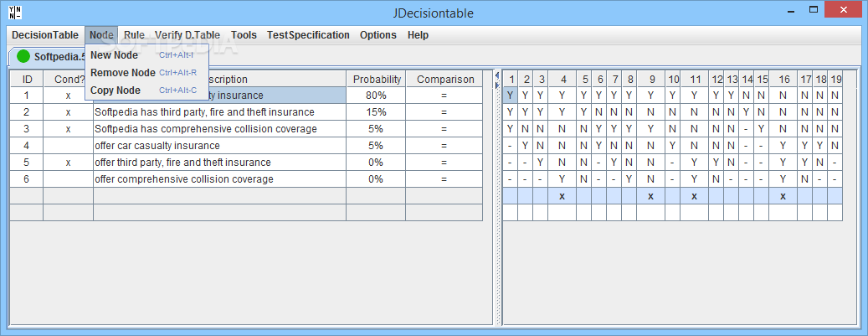Image resolution: width=868 pixels, height=336 pixels.
Task: Open the TestSpecification menu
Action: (308, 35)
